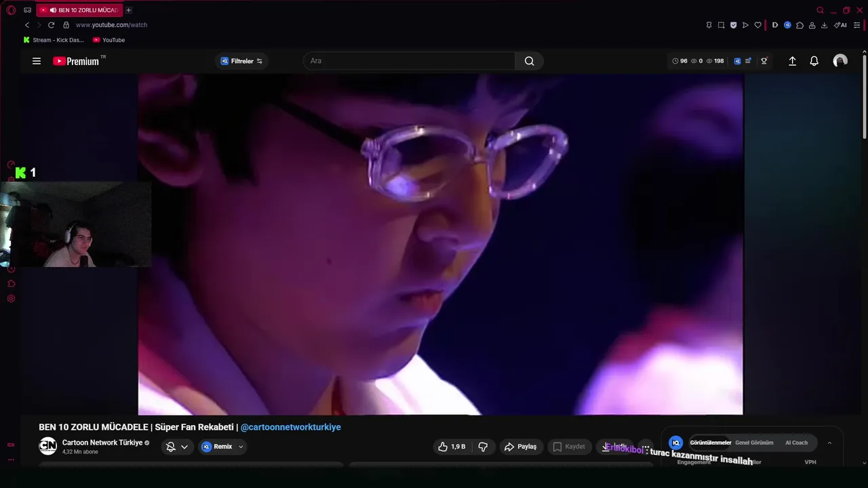Viewport: 868px width, 488px height.
Task: Click the eye stat showing 198
Action: pos(715,61)
